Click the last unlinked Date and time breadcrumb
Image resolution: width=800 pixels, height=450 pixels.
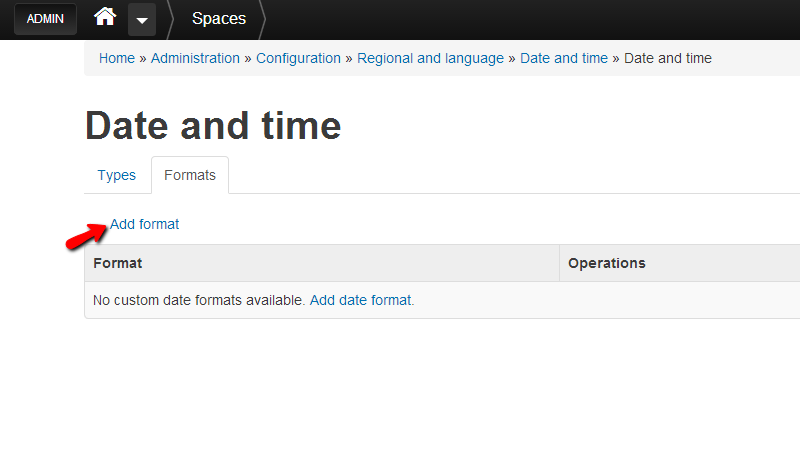pyautogui.click(x=667, y=58)
